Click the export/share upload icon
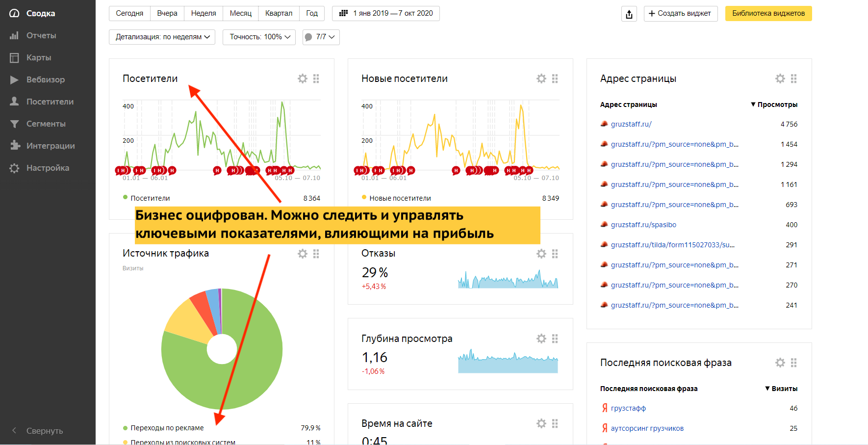Screen dimensions: 868x445 pyautogui.click(x=629, y=14)
